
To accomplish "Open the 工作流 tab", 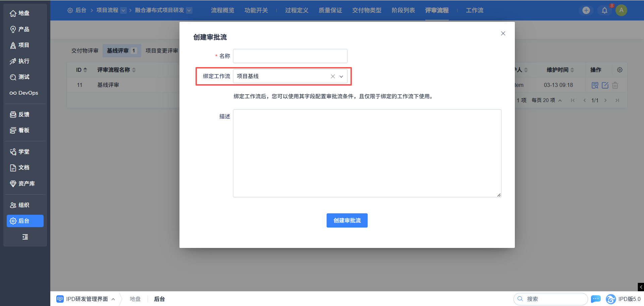I will pyautogui.click(x=475, y=10).
